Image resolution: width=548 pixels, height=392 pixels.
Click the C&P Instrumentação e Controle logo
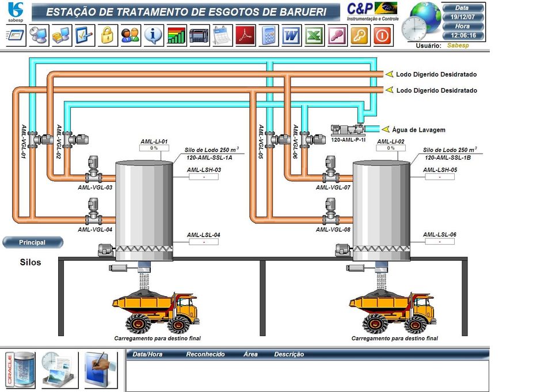pos(372,12)
